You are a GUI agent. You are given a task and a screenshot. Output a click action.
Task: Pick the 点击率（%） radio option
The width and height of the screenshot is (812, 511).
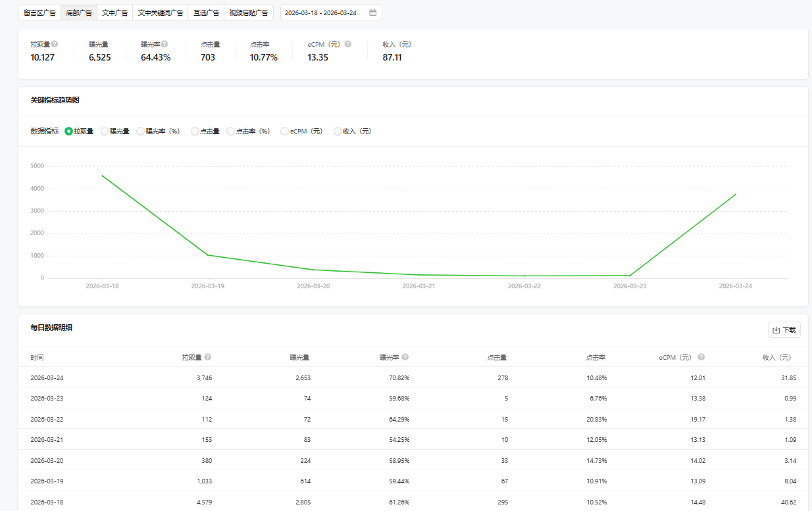click(x=230, y=132)
